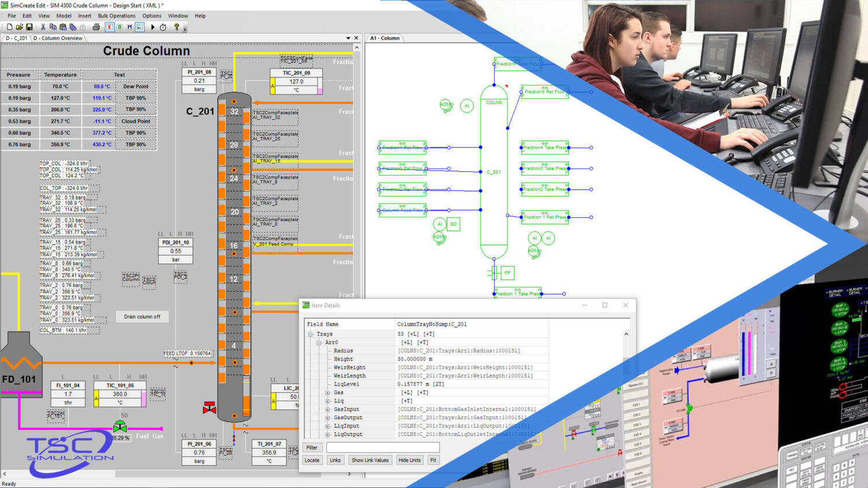This screenshot has height=488, width=868.
Task: Click the green fuel gas control valve
Action: 120,427
